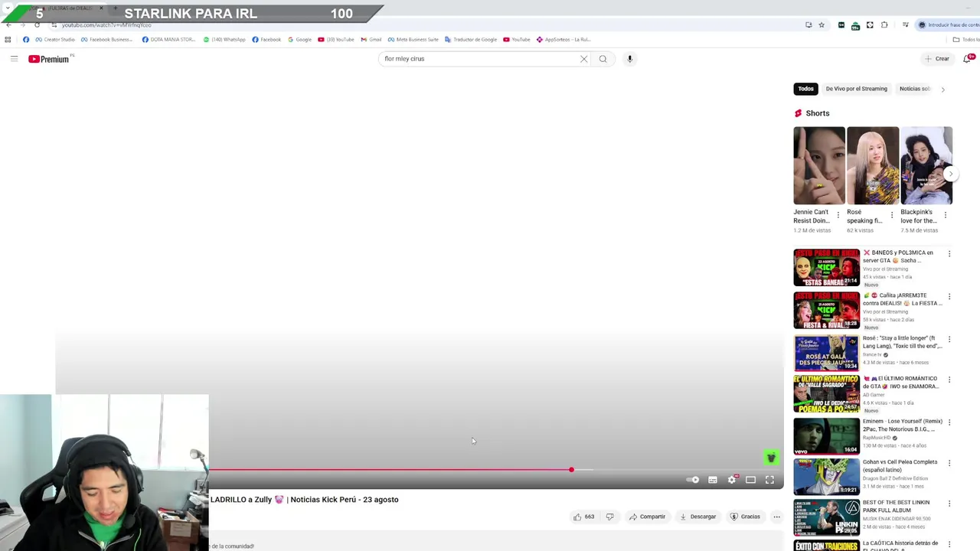Open the notifications bell

click(968, 58)
